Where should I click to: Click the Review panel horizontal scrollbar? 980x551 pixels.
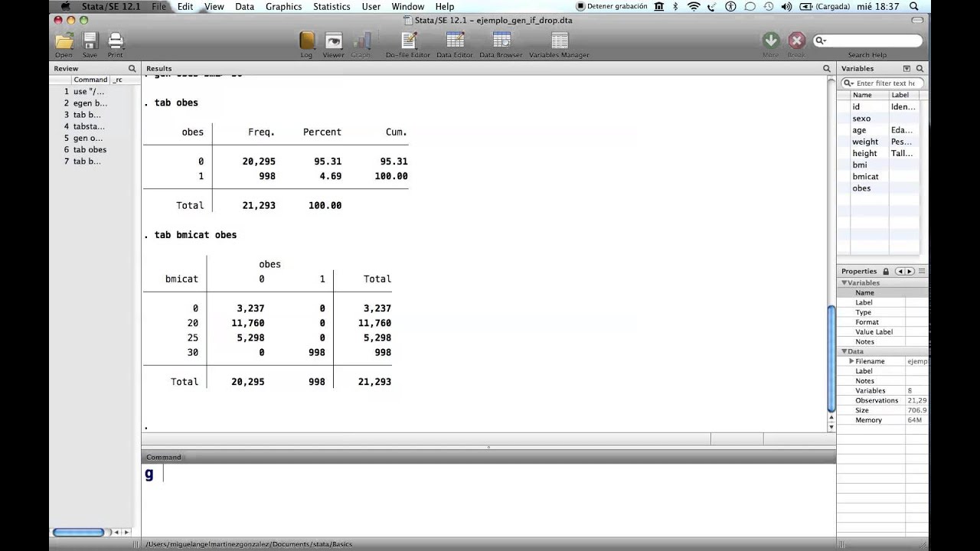[78, 532]
